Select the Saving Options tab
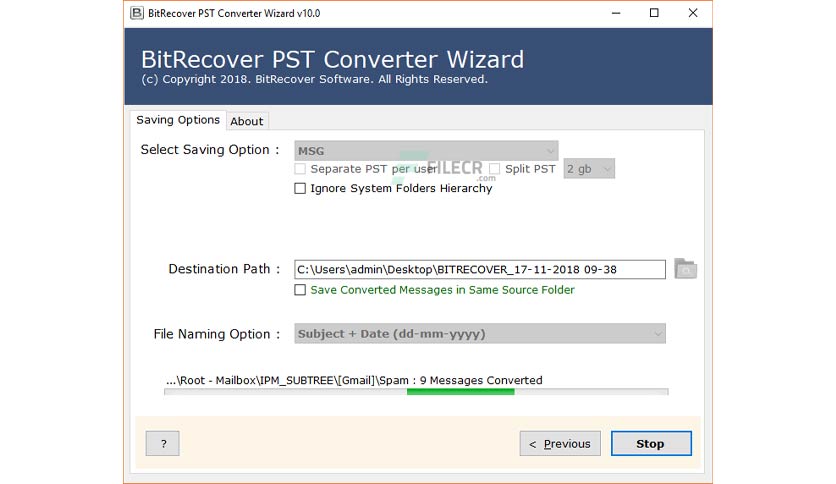836x484 pixels. [x=178, y=120]
